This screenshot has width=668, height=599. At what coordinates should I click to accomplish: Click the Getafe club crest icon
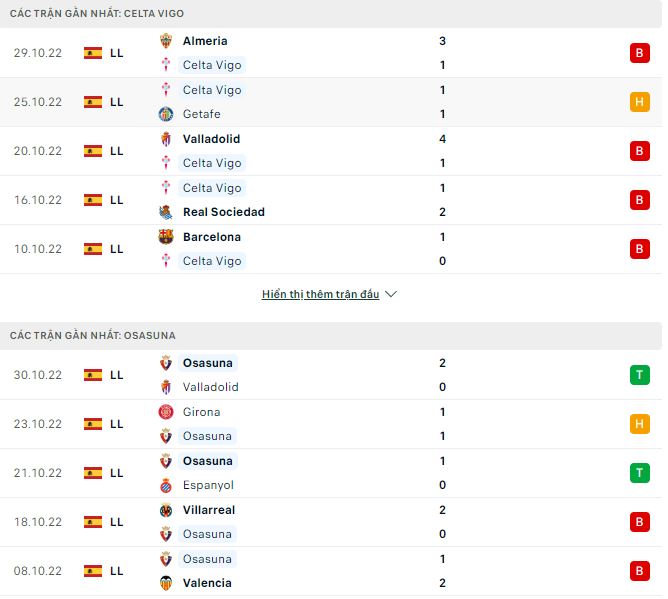click(166, 114)
